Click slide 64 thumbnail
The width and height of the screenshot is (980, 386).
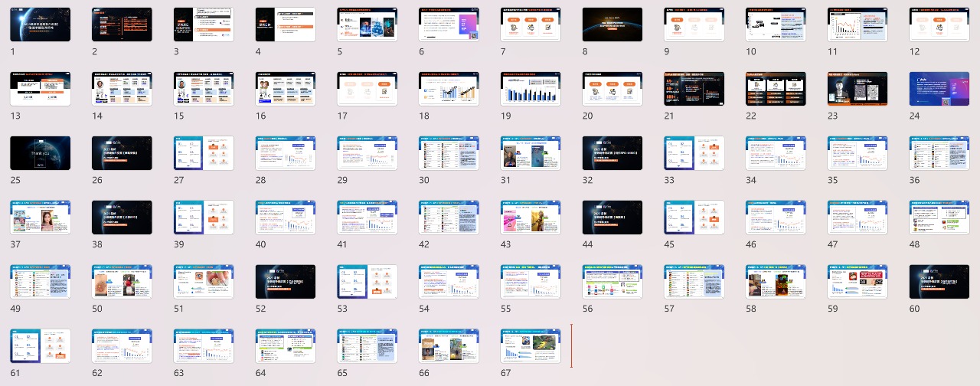pos(286,346)
